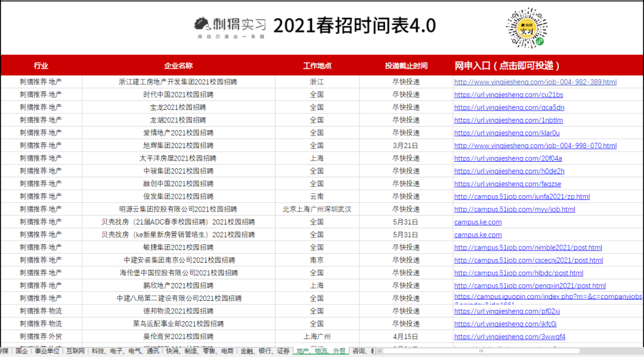Screen dimensions: 644x357
Task: Click the 刺猬实习 QR code image
Action: point(527,28)
